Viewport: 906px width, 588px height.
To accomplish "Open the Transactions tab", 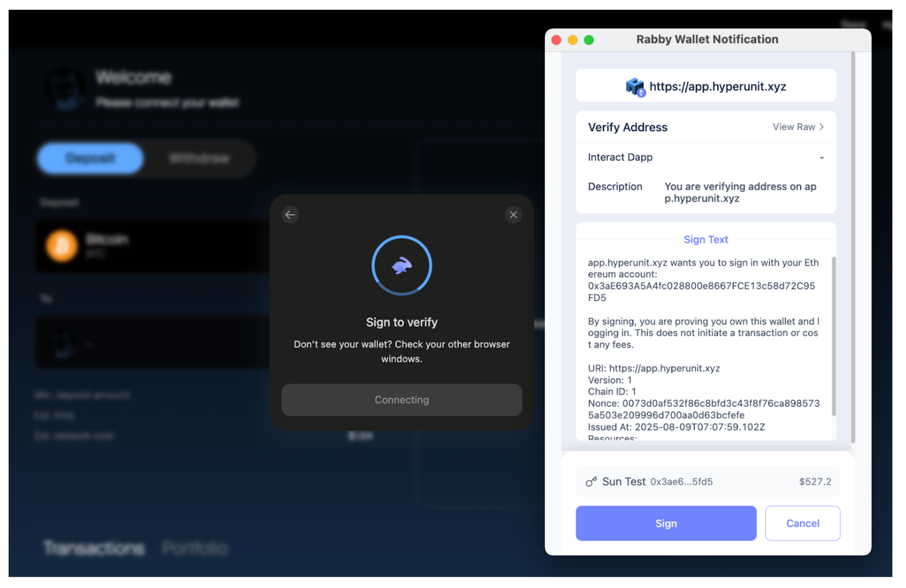I will click(x=94, y=548).
